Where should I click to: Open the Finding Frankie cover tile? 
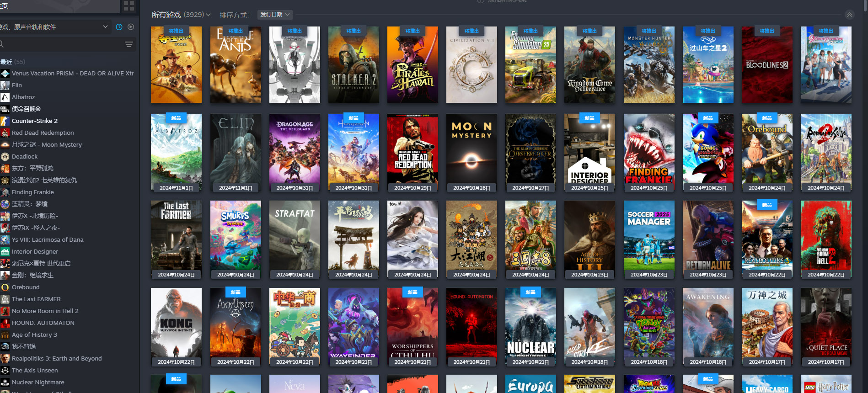[649, 152]
